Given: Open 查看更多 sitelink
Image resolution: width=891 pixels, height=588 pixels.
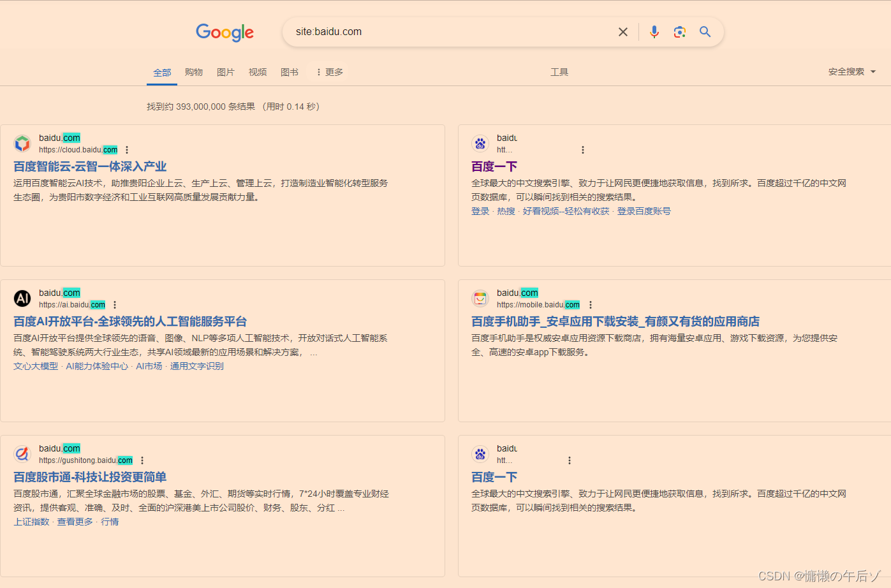Looking at the screenshot, I should click(x=75, y=522).
